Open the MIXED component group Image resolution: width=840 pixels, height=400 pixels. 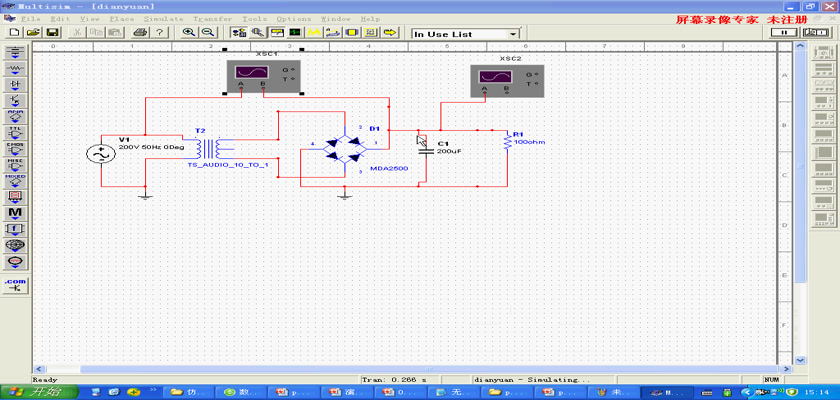click(15, 182)
